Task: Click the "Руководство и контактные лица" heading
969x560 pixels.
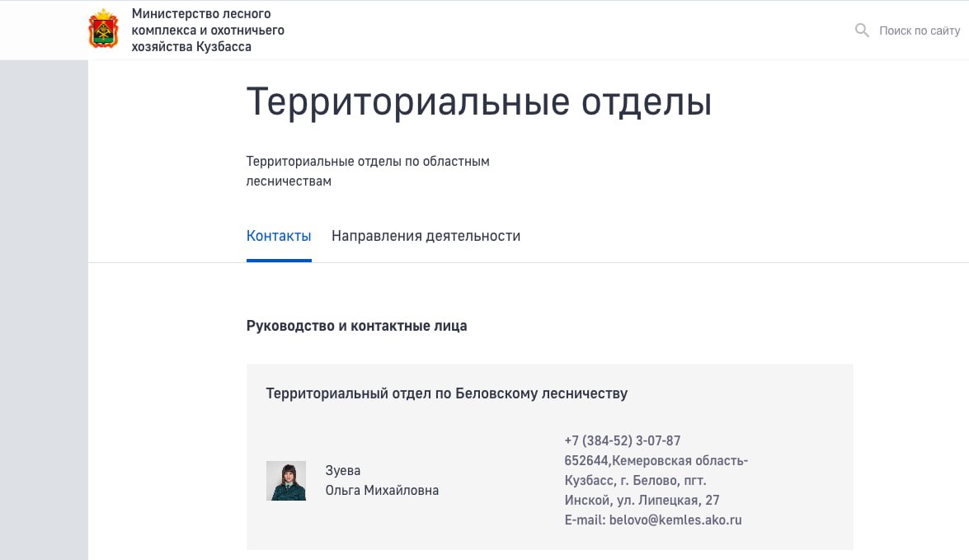Action: pyautogui.click(x=356, y=326)
